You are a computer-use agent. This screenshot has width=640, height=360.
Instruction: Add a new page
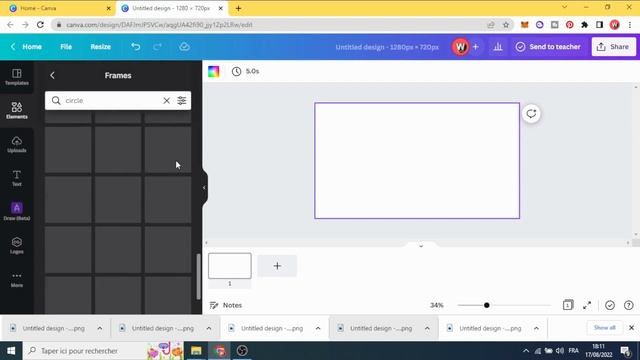(x=277, y=266)
